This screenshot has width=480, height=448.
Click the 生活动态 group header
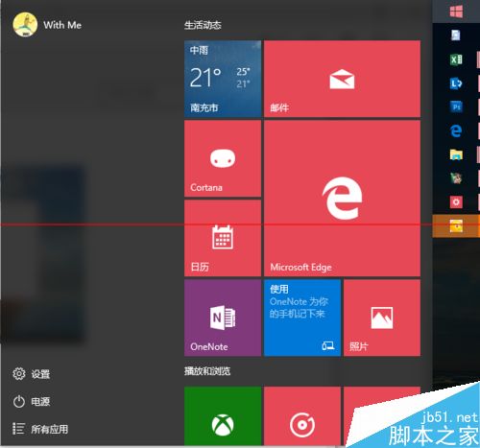203,25
